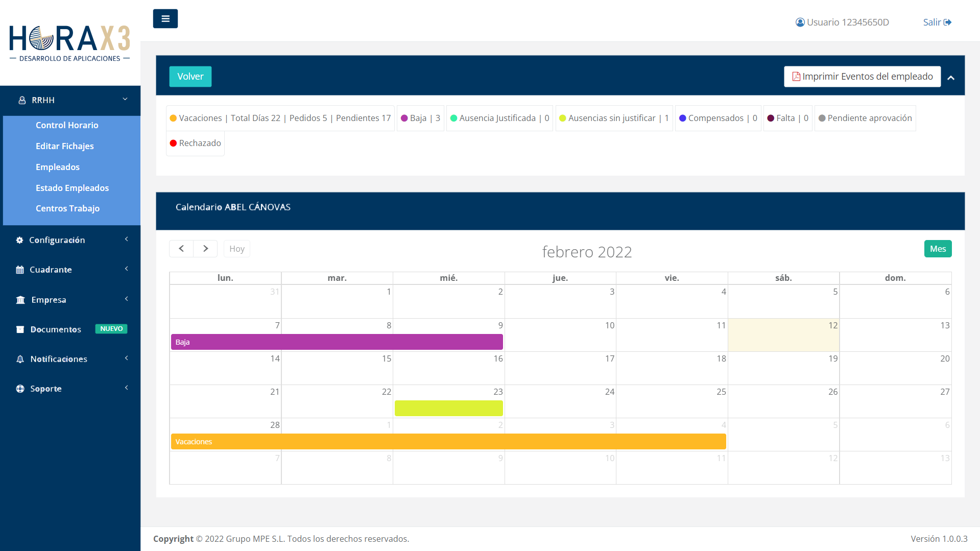Viewport: 980px width, 551px height.
Task: Collapse the RRHH menu section
Action: 125,100
